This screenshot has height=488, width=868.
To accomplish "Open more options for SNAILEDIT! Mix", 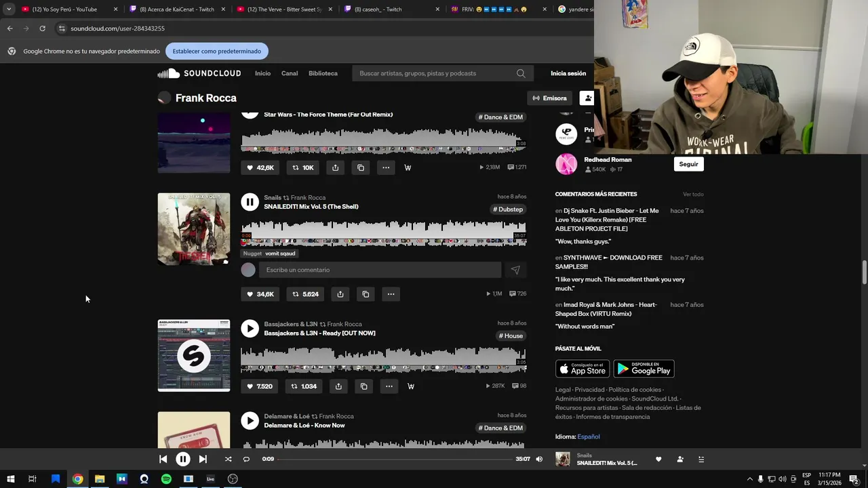I will pos(391,294).
